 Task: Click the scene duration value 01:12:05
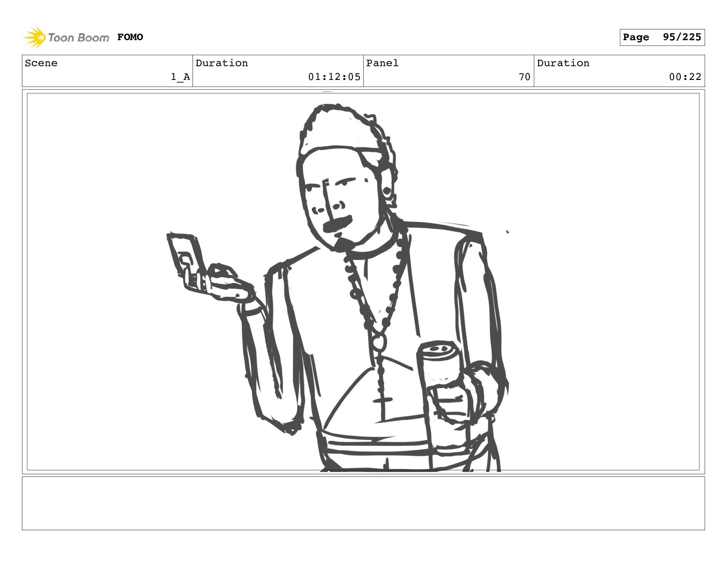(334, 77)
